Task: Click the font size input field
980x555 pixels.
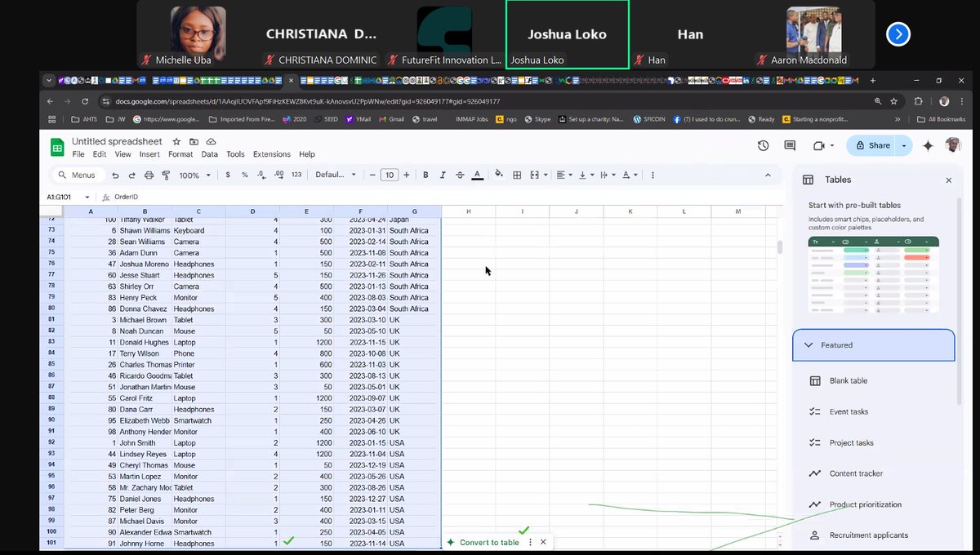Action: point(390,175)
